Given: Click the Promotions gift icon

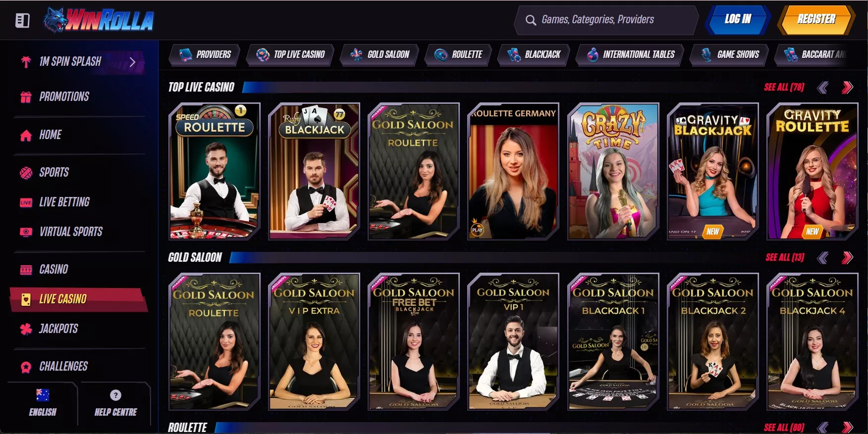Looking at the screenshot, I should click(26, 96).
